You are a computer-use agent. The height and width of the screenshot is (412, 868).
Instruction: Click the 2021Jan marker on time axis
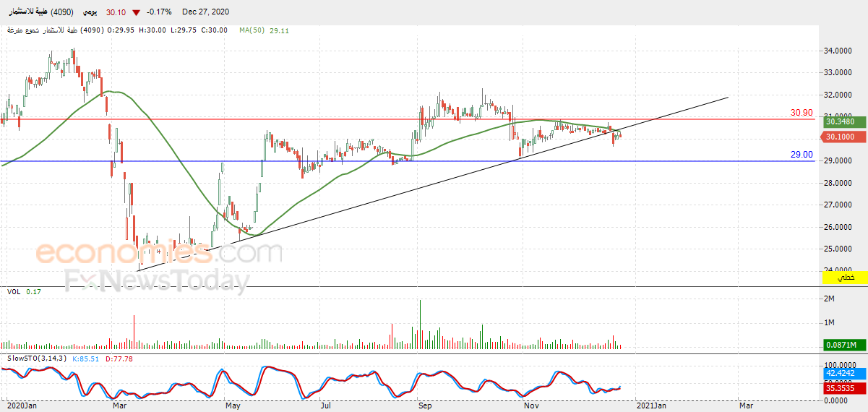[x=650, y=406]
